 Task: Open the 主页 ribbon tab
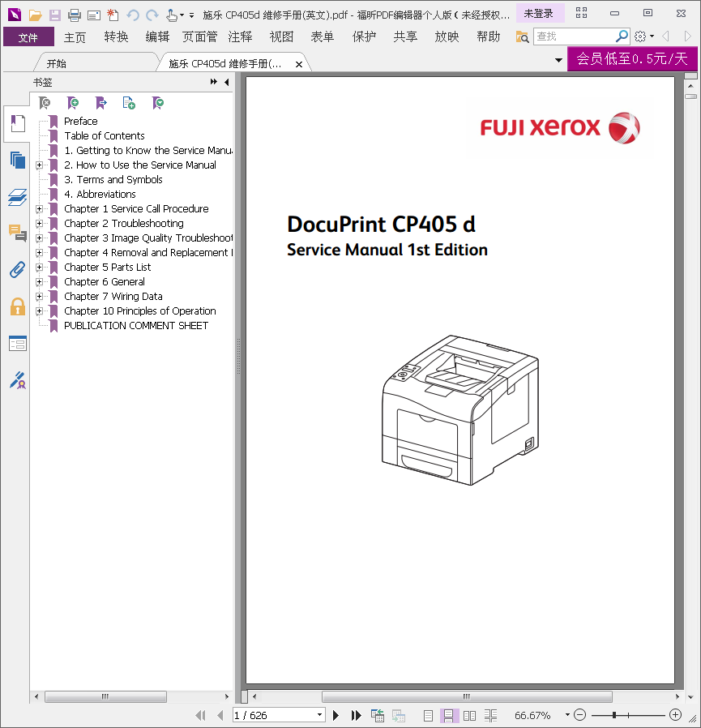point(75,36)
